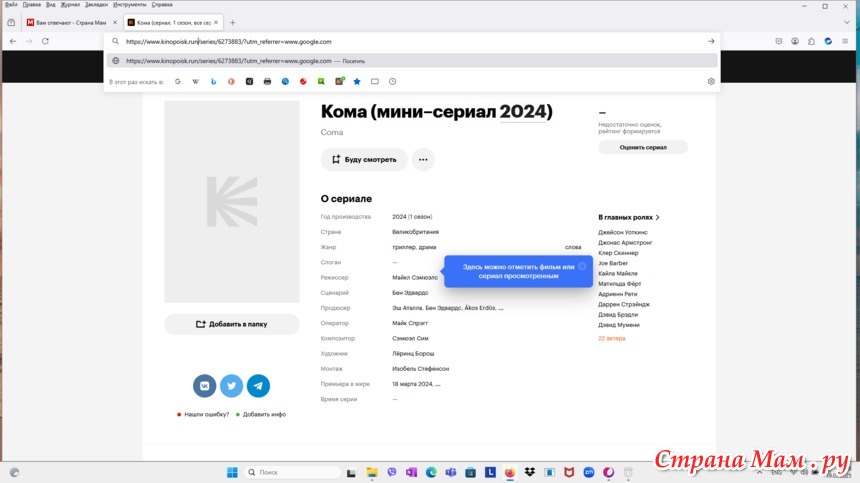Search this time with Google icon

pos(178,81)
